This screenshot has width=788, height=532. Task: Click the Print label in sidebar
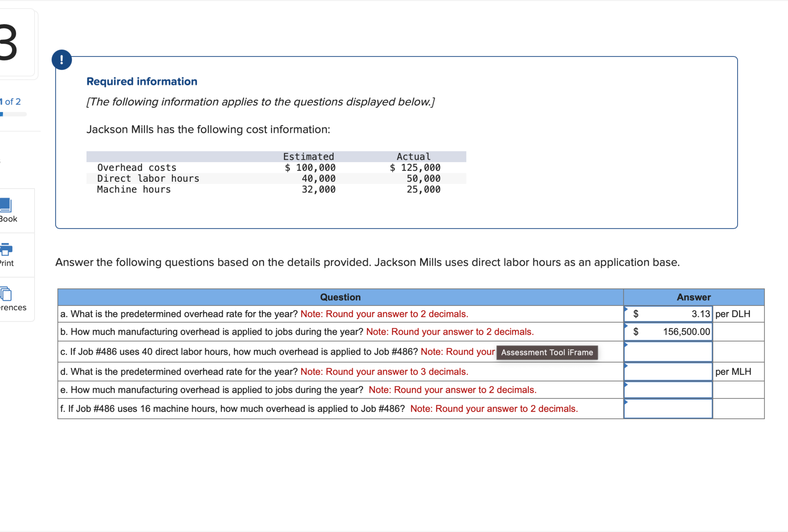[x=7, y=263]
